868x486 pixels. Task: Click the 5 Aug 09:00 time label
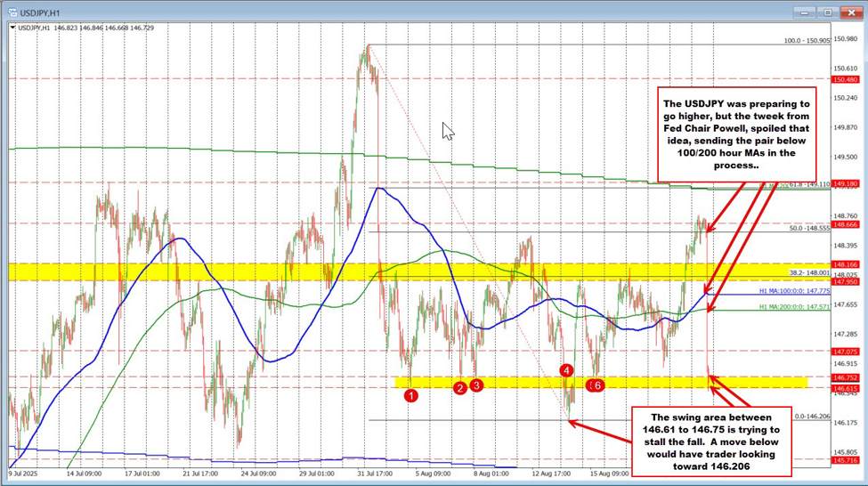(433, 474)
